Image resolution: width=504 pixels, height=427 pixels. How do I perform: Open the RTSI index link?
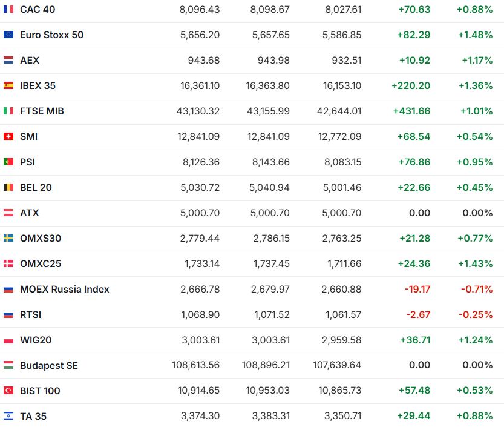click(30, 314)
